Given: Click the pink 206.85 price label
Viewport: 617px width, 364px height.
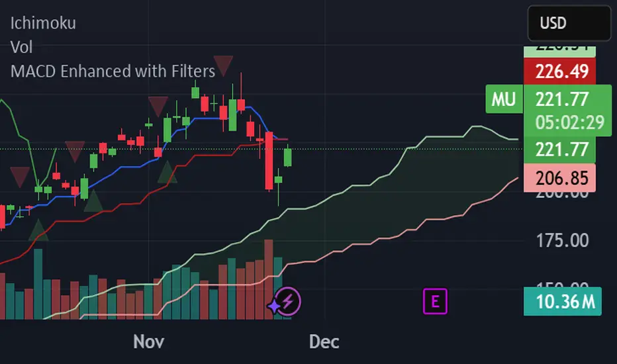Looking at the screenshot, I should [x=559, y=176].
